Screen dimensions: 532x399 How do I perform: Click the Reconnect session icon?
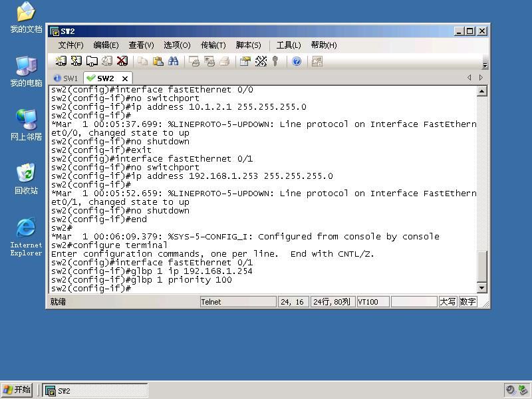tap(107, 61)
